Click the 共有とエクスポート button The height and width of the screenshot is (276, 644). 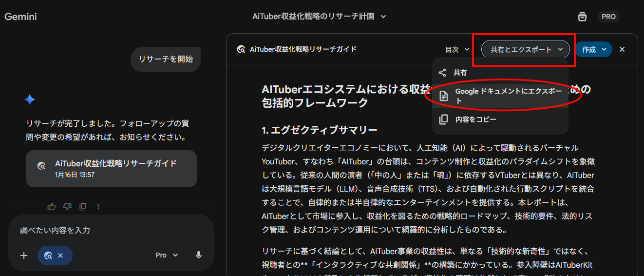point(525,49)
